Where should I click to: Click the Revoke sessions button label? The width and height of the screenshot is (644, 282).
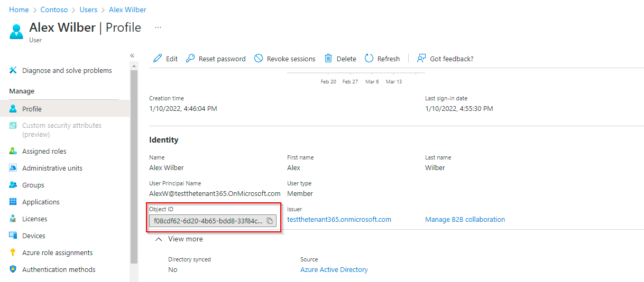click(291, 59)
